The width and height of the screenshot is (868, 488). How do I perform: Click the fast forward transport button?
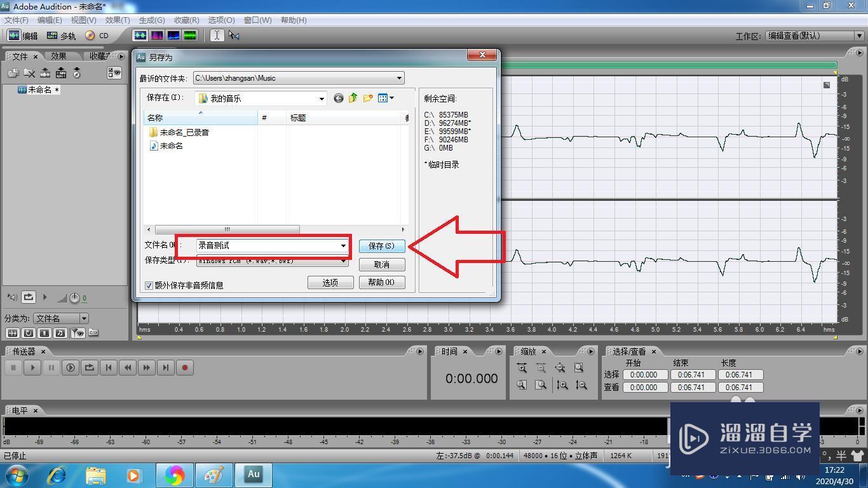tap(147, 367)
